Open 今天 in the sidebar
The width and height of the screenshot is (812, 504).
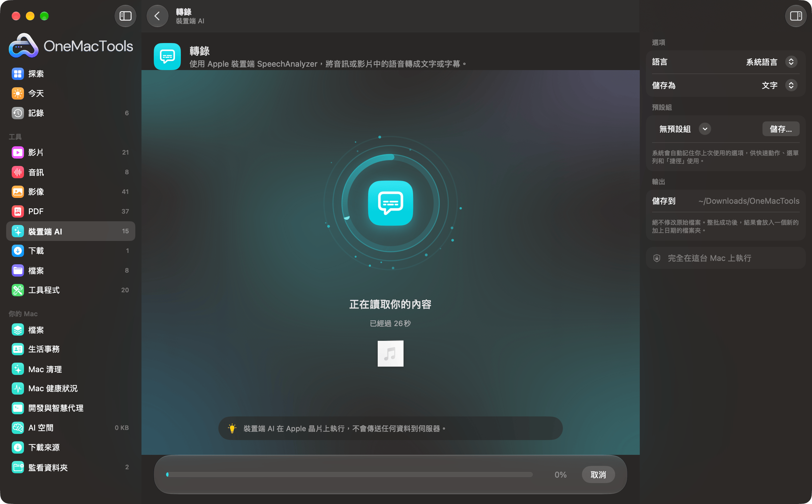70,93
